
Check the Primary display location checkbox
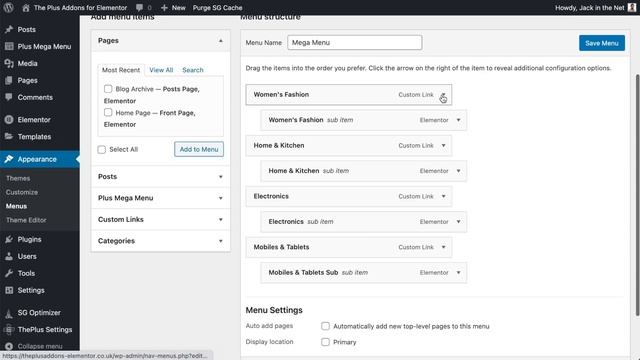pos(325,342)
